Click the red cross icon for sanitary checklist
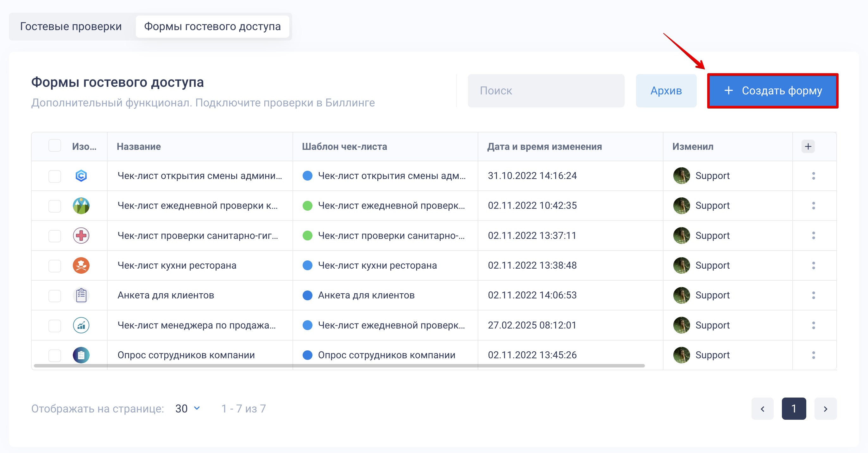 coord(81,235)
